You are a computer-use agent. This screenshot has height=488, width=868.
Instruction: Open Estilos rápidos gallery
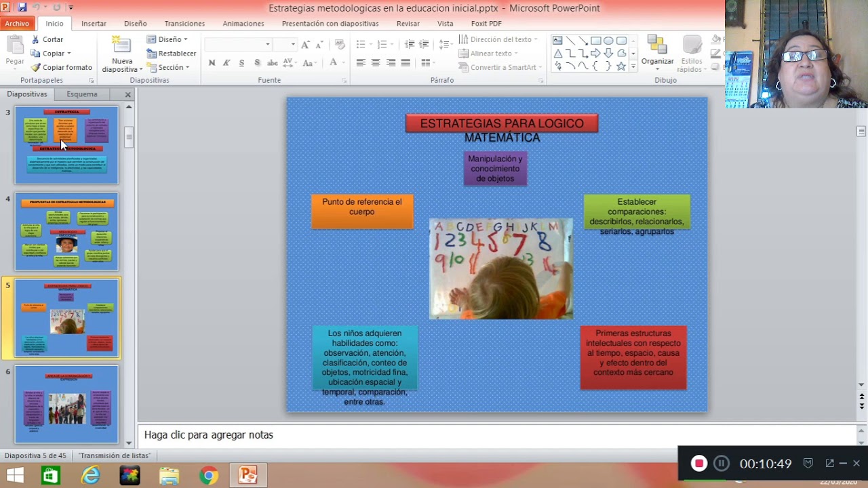pos(692,54)
